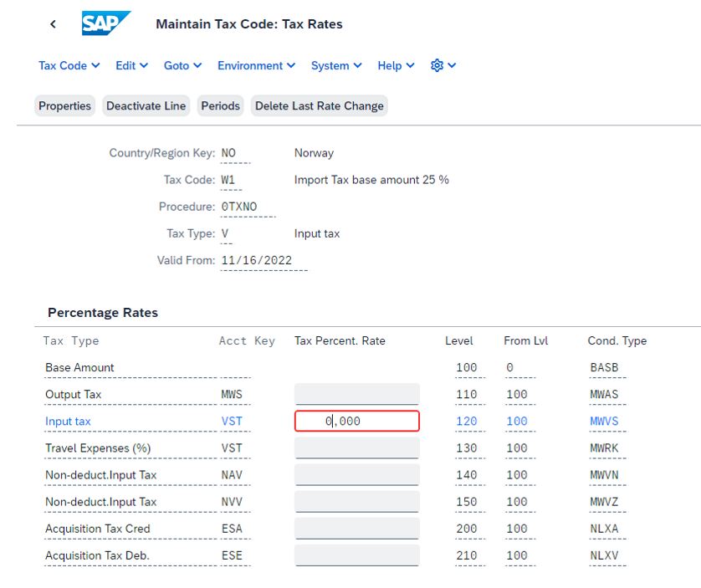Screen dimensions: 701x588
Task: Click the NVV Non-deduct.Input Tax rate field
Action: pos(356,501)
